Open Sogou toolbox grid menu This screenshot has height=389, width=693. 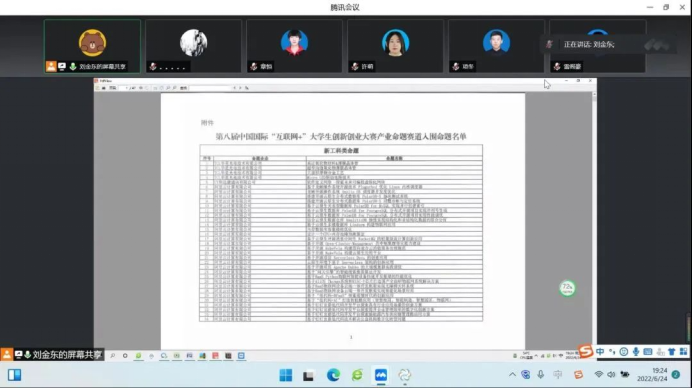click(x=683, y=352)
